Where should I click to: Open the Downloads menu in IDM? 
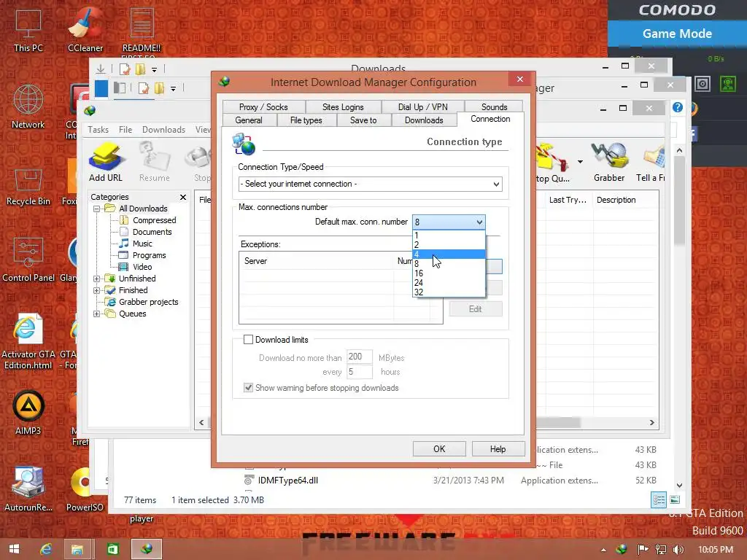tap(163, 130)
